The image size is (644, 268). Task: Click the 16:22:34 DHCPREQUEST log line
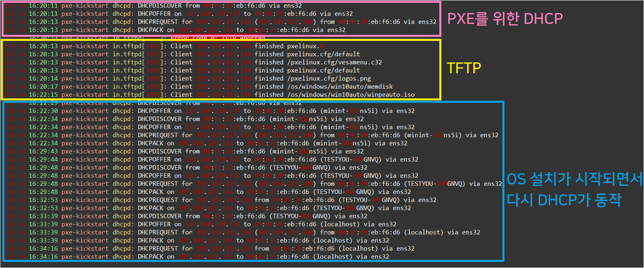(x=251, y=135)
